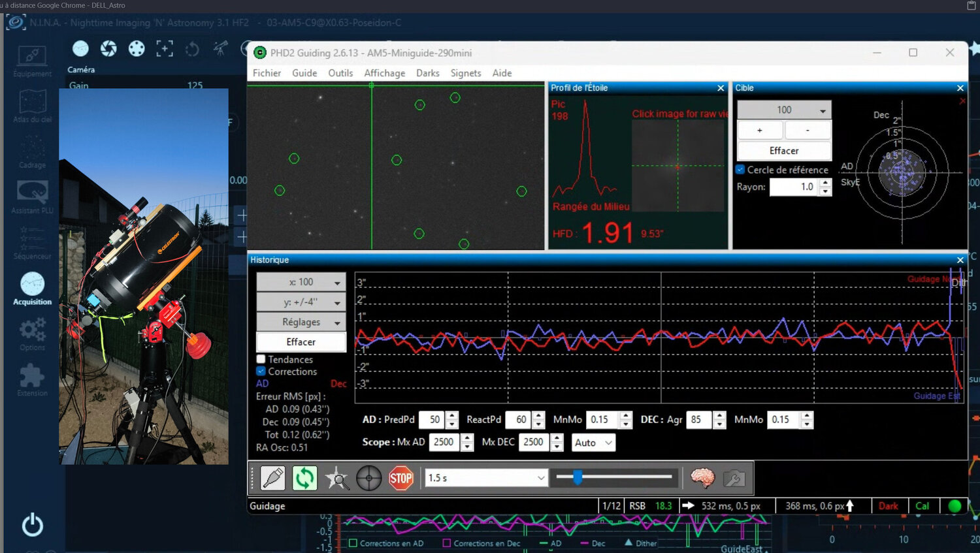Click the loop exposures green arrows icon
This screenshot has width=980, height=553.
tap(304, 478)
